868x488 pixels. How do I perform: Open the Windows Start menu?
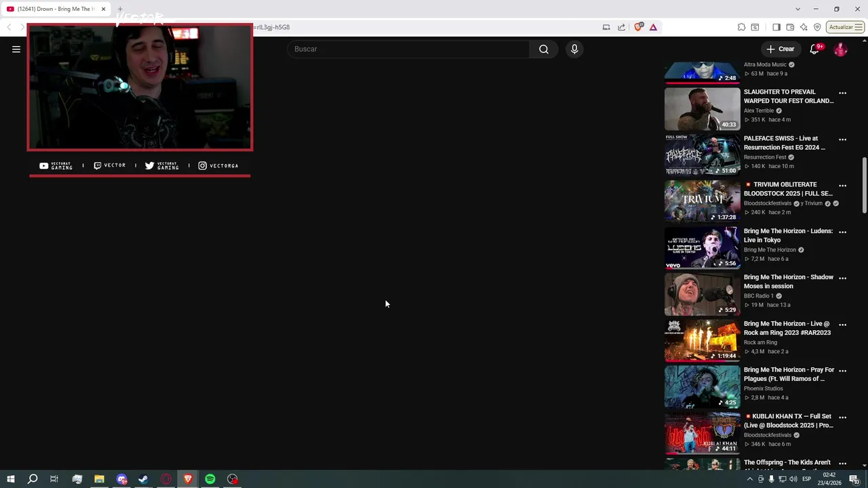pyautogui.click(x=10, y=479)
